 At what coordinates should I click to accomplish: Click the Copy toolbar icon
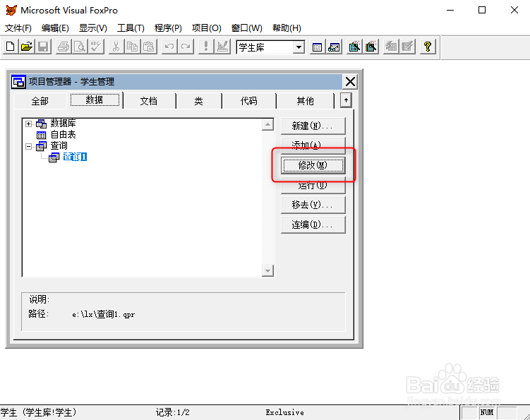[x=132, y=47]
